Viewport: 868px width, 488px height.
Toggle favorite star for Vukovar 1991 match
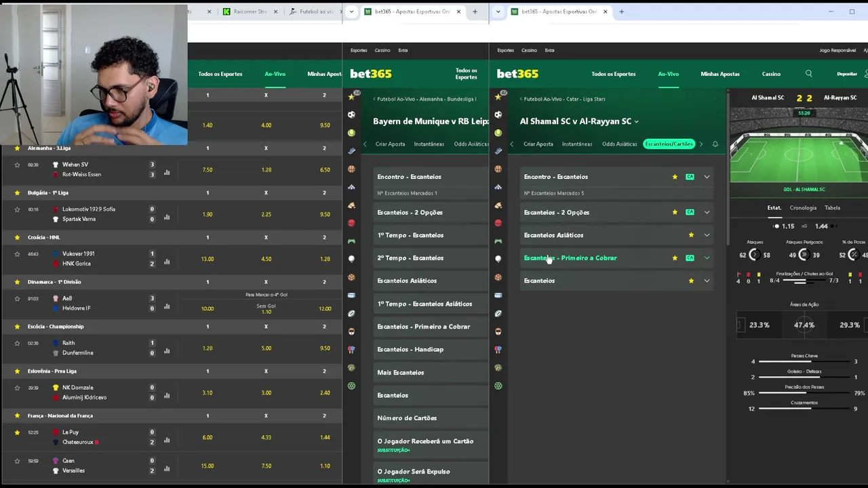coord(17,254)
